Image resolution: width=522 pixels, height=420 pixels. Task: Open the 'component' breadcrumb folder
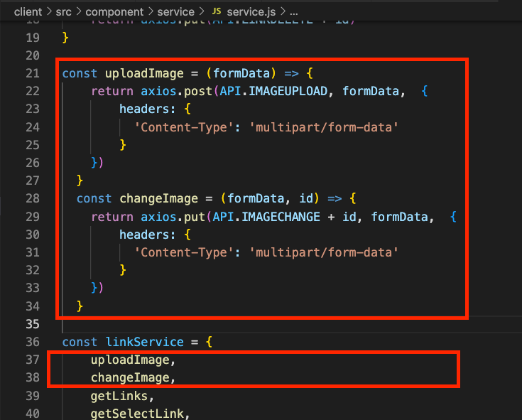(x=114, y=12)
